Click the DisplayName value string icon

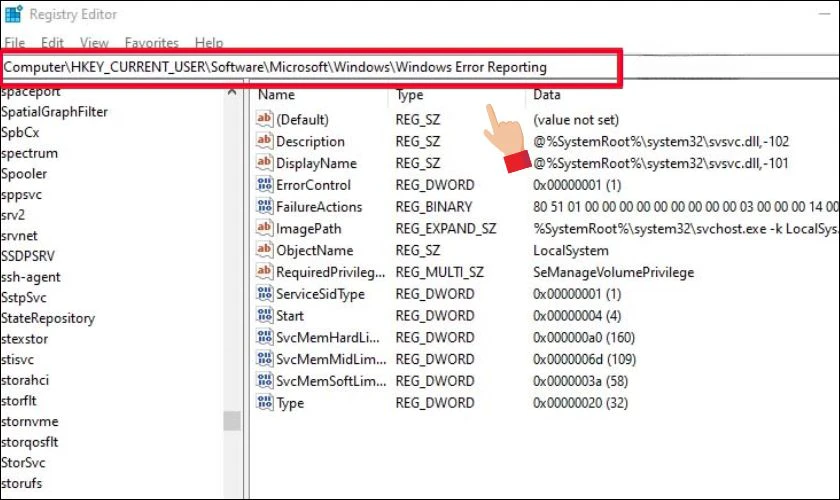[x=265, y=162]
